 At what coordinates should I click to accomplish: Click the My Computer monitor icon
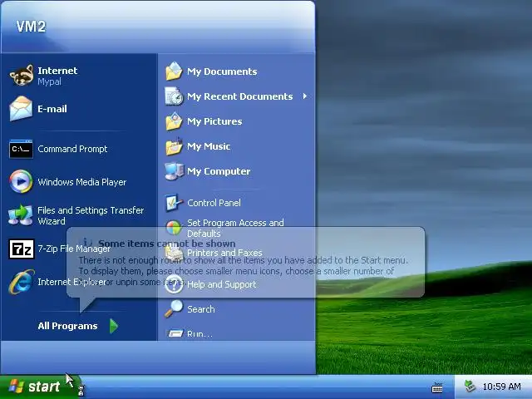(x=174, y=171)
